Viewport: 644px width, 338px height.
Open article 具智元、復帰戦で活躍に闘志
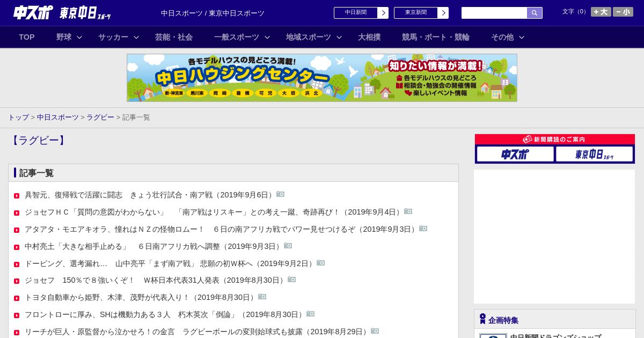pyautogui.click(x=150, y=195)
